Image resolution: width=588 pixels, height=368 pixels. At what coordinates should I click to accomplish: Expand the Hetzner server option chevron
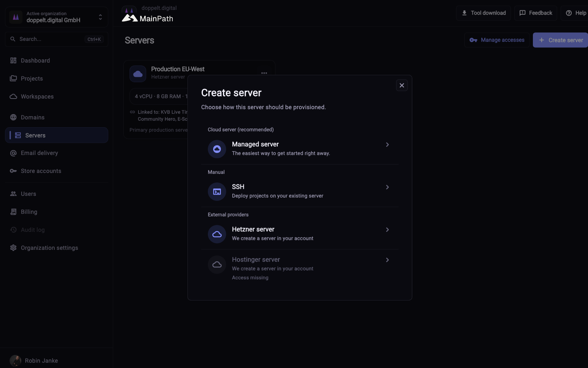pyautogui.click(x=388, y=229)
